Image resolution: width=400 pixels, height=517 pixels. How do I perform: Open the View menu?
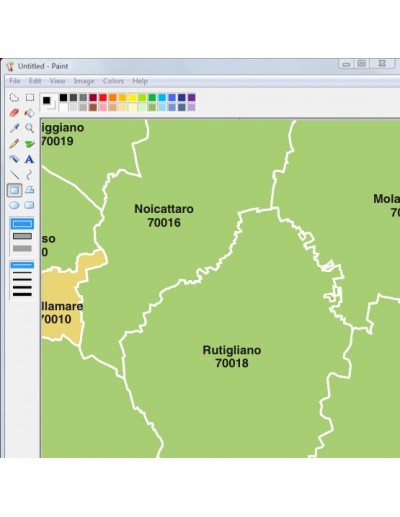point(57,81)
